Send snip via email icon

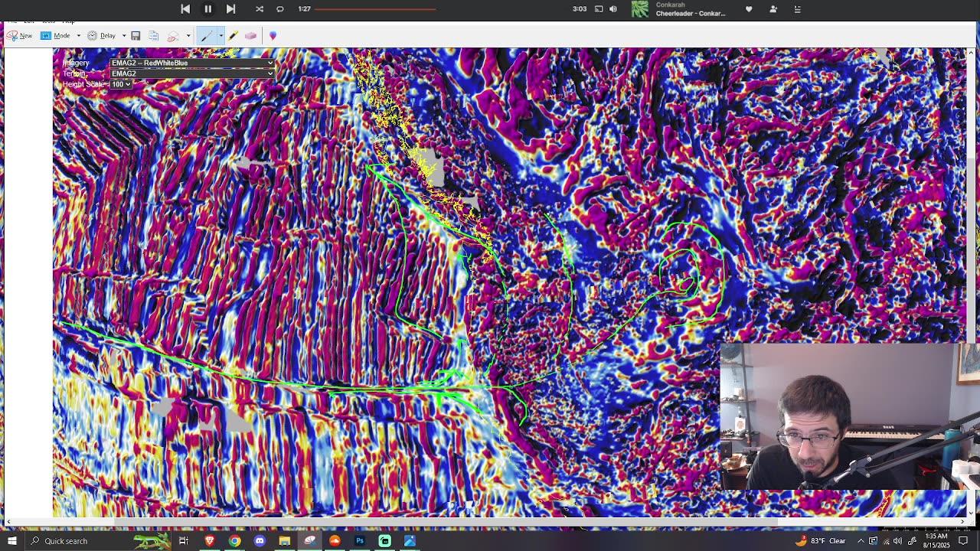click(x=174, y=35)
